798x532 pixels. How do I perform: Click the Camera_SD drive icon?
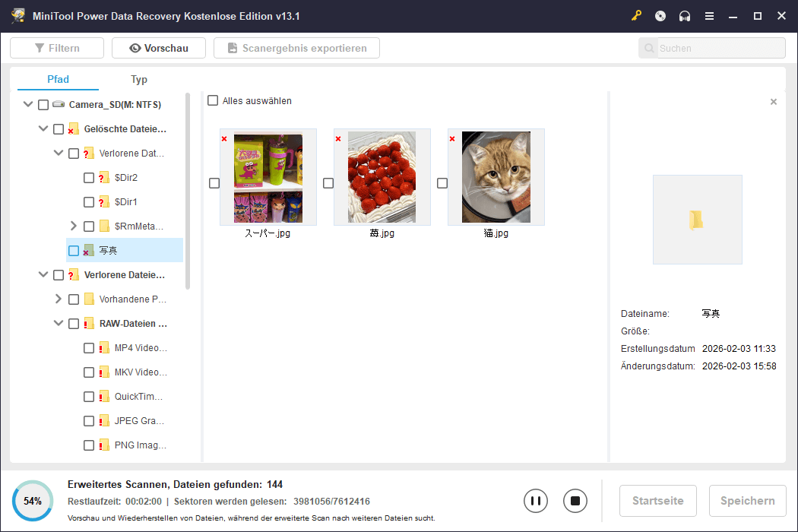click(59, 104)
